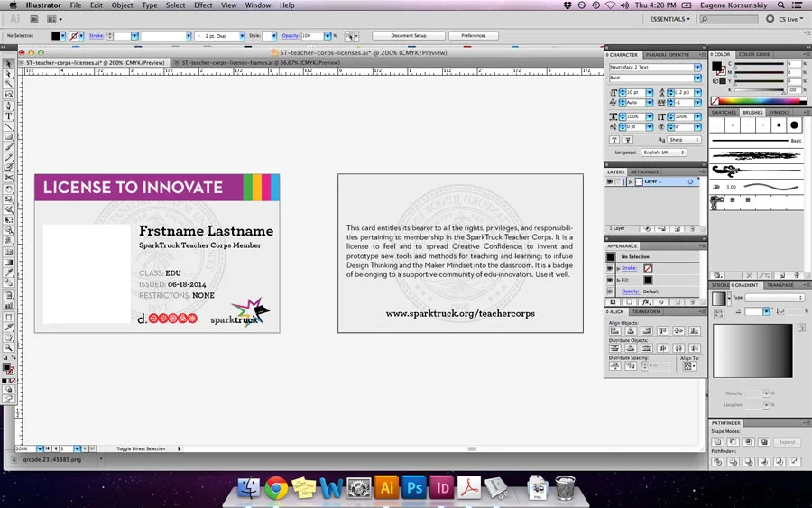Click Horizontal Align Left in Align panel
This screenshot has height=508, width=812.
[x=615, y=330]
